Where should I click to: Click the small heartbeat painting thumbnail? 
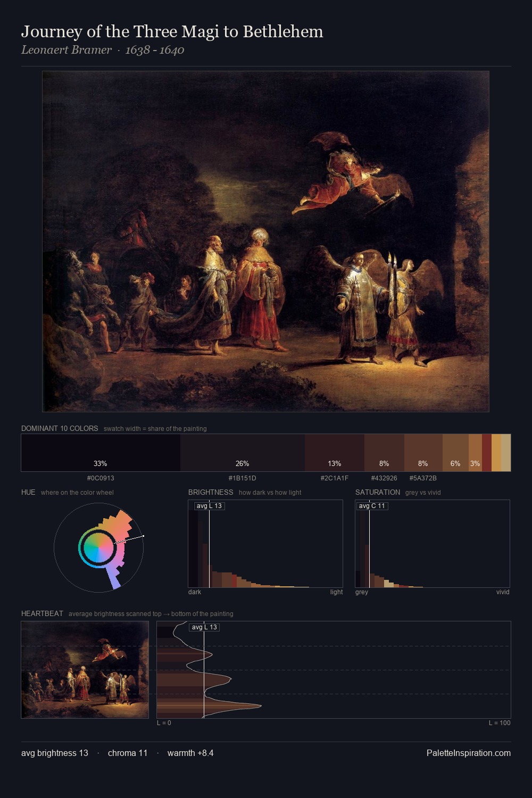point(85,670)
